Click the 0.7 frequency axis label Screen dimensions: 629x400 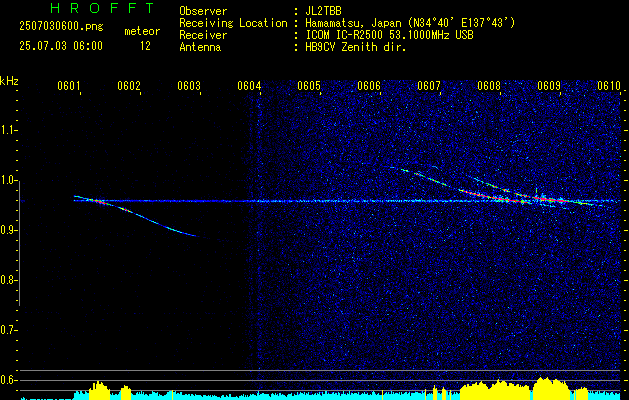8,330
